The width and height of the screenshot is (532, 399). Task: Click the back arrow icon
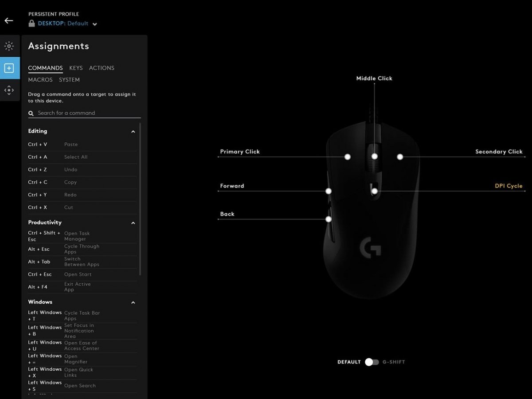pyautogui.click(x=9, y=21)
